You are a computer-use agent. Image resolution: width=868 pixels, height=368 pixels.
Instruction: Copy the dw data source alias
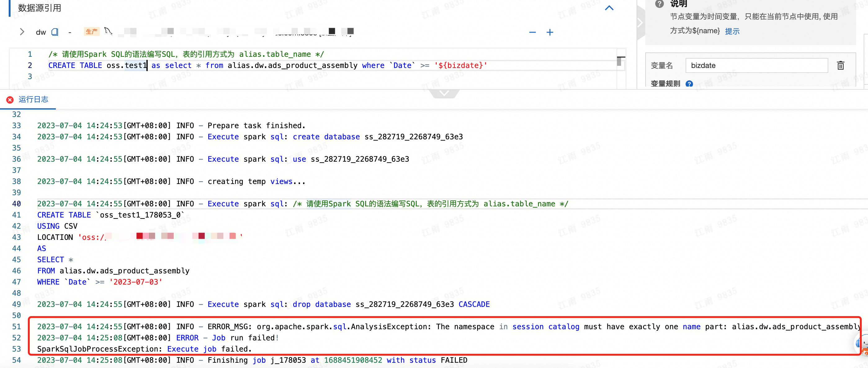(x=55, y=32)
